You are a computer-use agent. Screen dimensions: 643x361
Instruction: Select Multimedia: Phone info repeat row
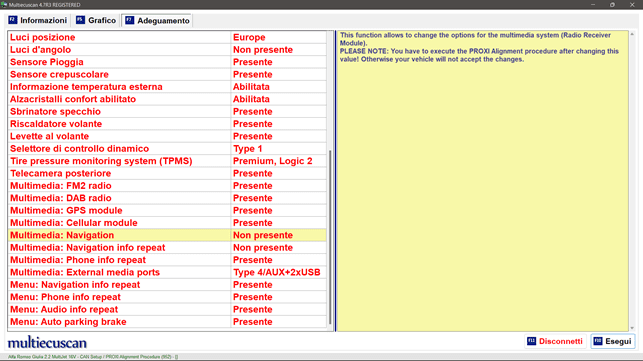point(167,260)
